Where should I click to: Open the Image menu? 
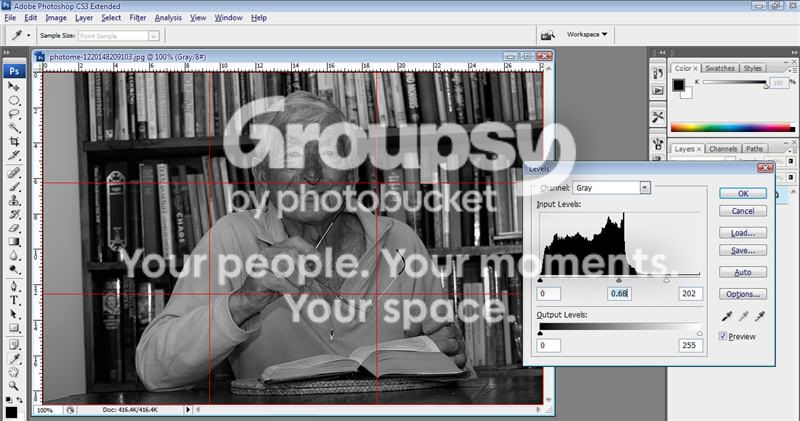(56, 17)
